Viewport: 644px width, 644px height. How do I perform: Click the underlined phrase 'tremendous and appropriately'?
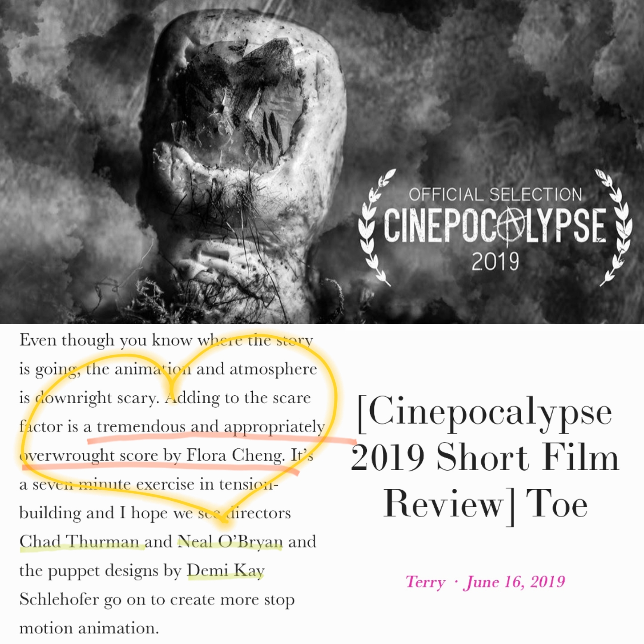[211, 427]
